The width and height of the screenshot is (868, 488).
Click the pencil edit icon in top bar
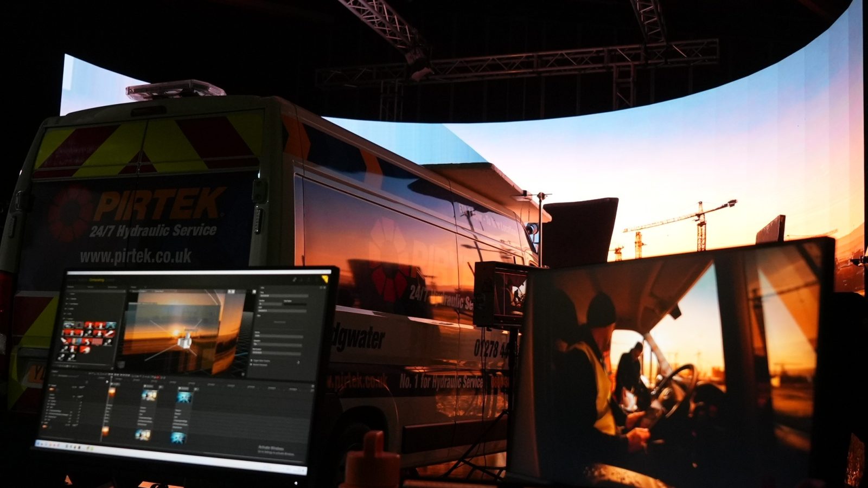tap(295, 279)
